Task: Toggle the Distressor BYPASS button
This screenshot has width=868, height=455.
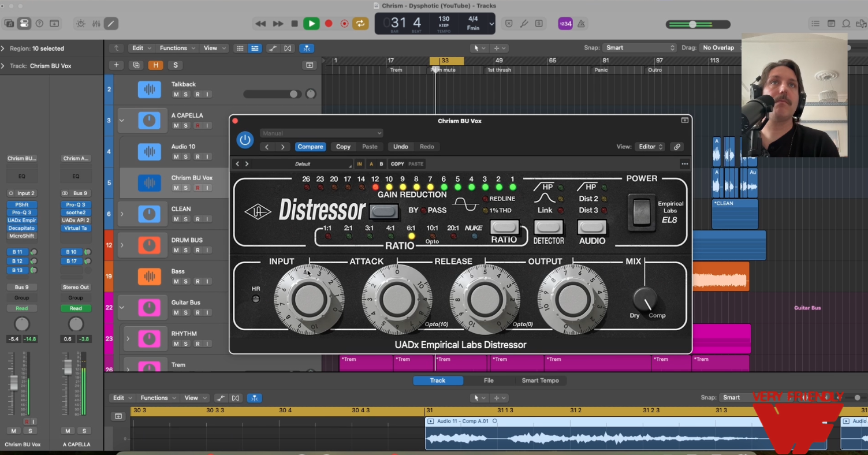Action: pyautogui.click(x=384, y=211)
